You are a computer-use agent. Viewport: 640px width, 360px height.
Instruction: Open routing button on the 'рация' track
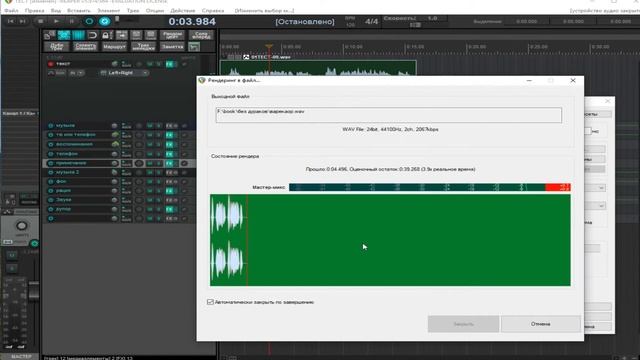coord(126,191)
